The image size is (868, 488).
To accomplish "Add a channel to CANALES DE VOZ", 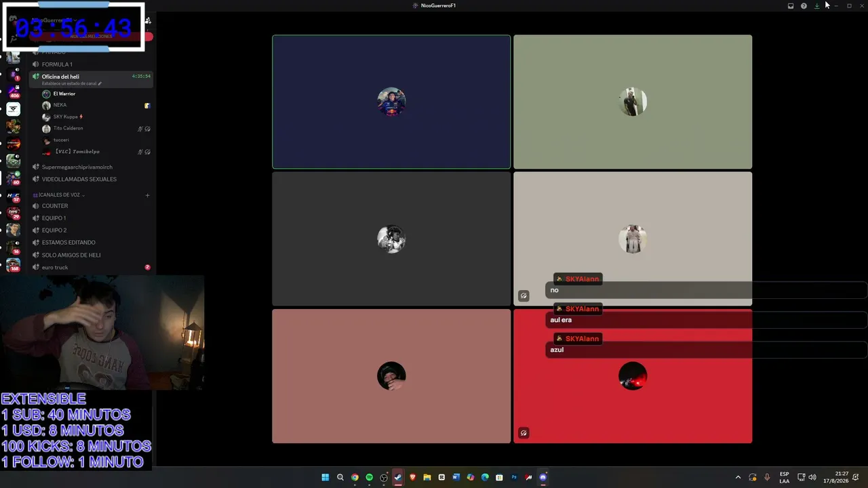I will pyautogui.click(x=147, y=195).
